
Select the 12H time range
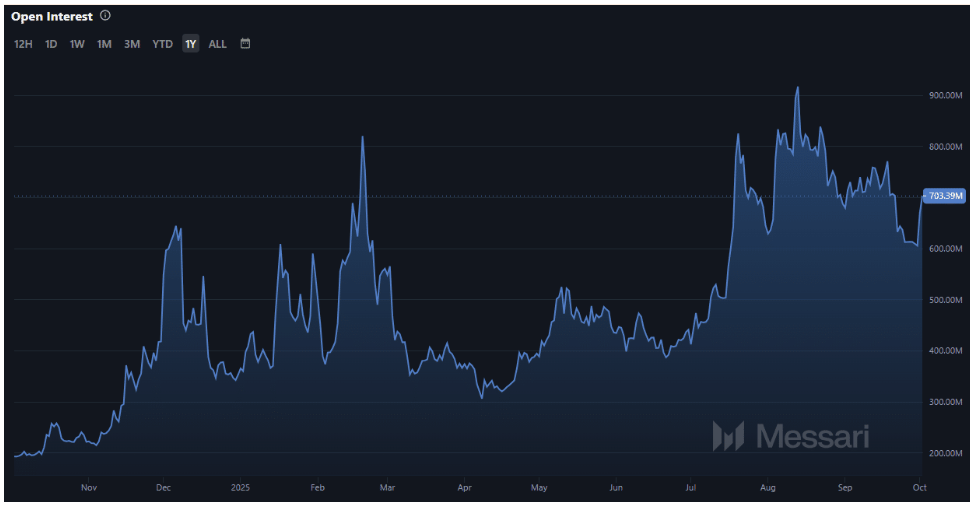23,44
